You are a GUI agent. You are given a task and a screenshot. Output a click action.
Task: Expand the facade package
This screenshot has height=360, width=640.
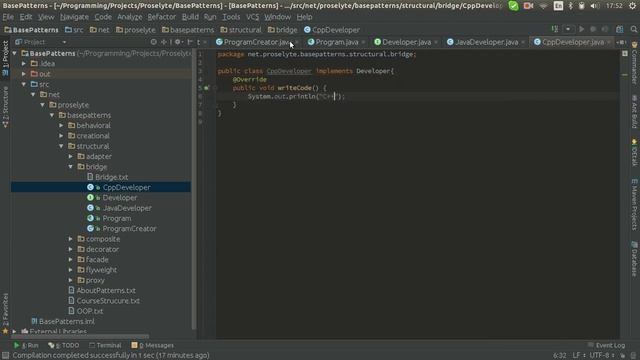[x=71, y=260]
